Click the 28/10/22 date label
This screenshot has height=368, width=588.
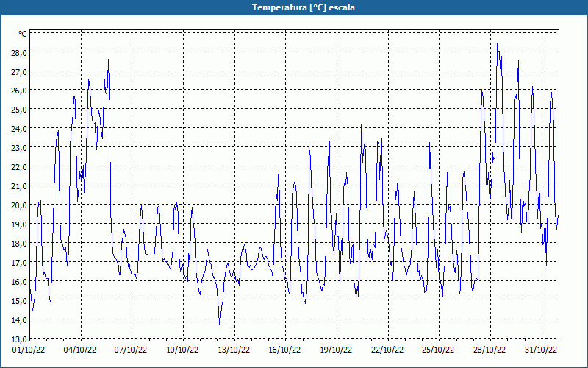pos(490,350)
